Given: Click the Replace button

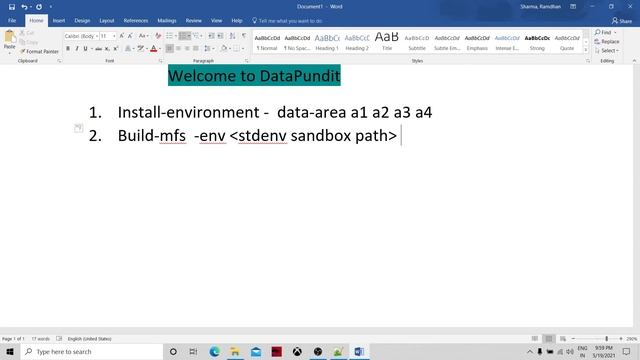Looking at the screenshot, I should (x=607, y=42).
